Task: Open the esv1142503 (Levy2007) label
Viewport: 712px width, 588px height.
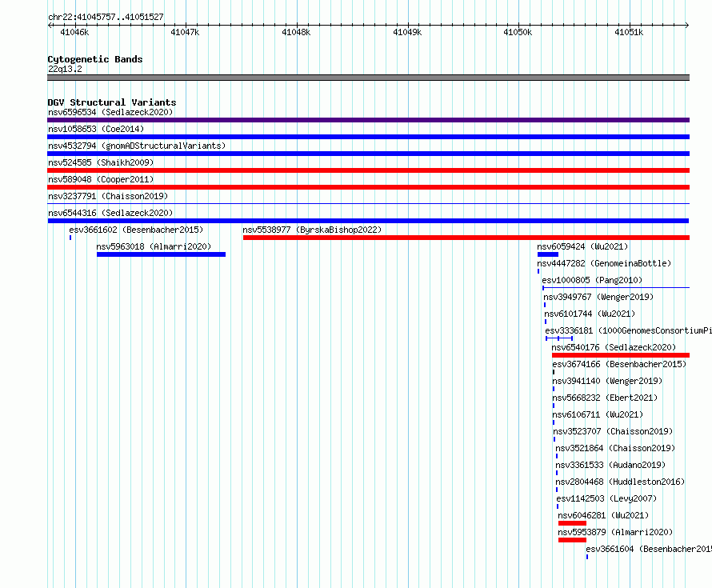Action: (x=606, y=498)
